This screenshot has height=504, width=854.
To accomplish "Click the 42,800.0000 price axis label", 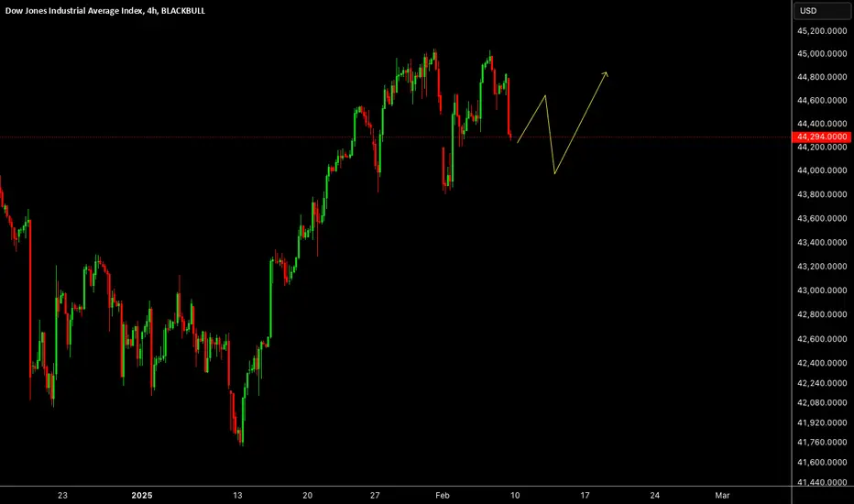I will pos(822,314).
